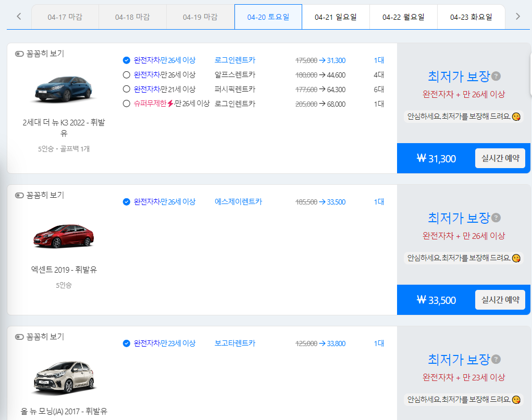Viewport: 532px width, 420px height.
Task: Click the K3 title 2세대 더 뉴 K3 2022
Action: coord(64,128)
